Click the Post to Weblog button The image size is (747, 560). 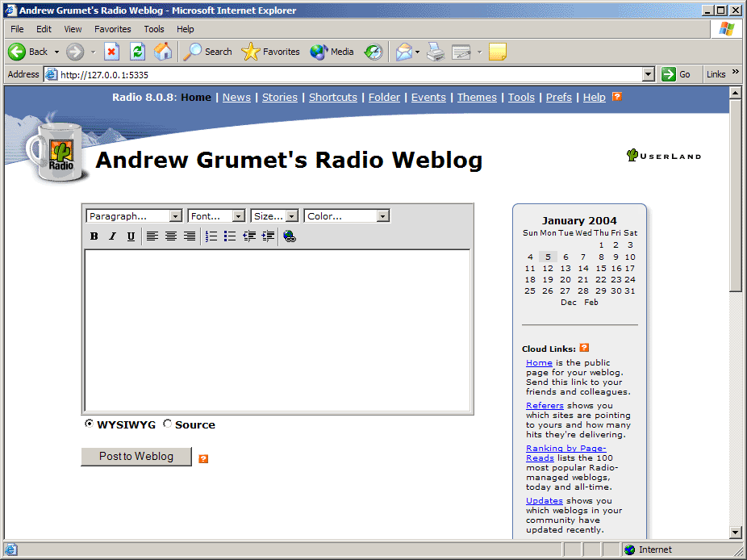click(x=136, y=456)
